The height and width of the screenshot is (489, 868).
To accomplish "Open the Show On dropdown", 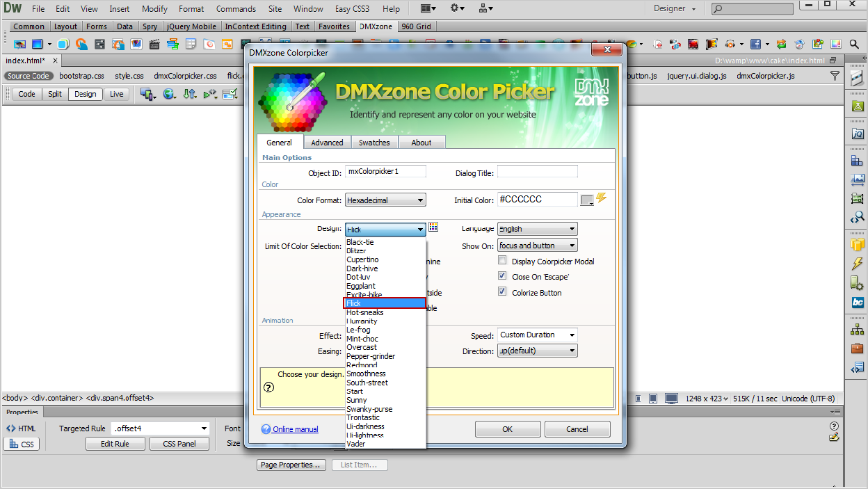I will (537, 246).
